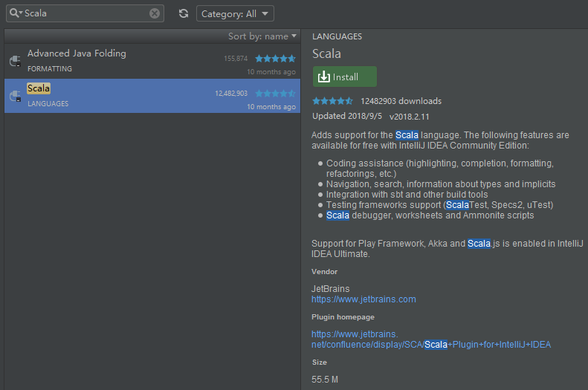Image resolution: width=588 pixels, height=390 pixels.
Task: Open the Sort by: name dropdown
Action: (262, 36)
